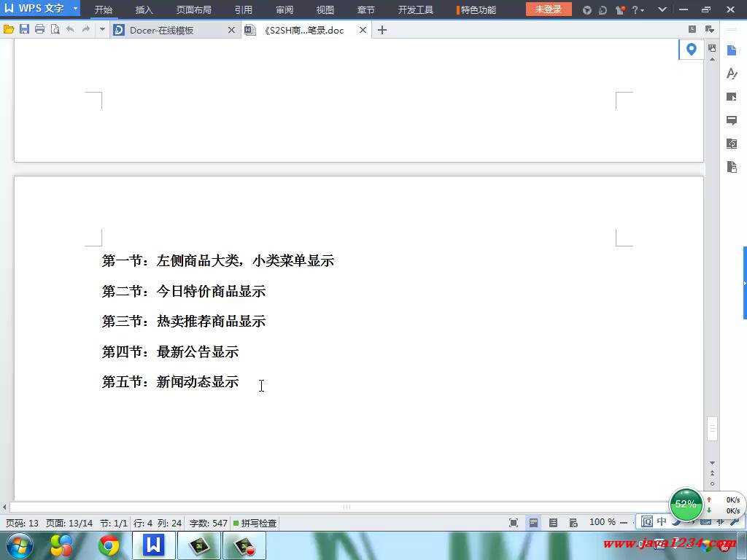Select the page layout view icon

pos(533,523)
